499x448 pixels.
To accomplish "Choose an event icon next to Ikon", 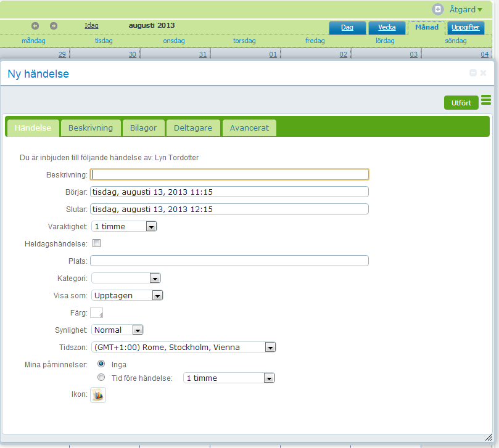I will (98, 395).
